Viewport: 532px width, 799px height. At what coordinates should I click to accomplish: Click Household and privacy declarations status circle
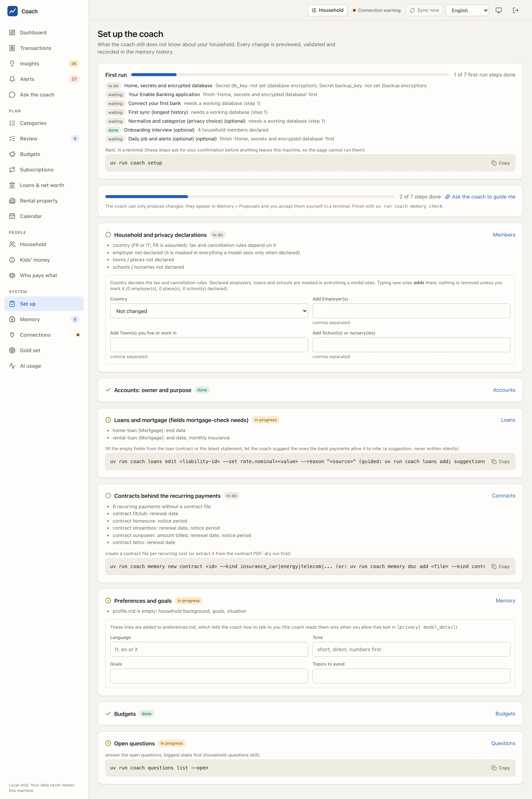pos(108,234)
